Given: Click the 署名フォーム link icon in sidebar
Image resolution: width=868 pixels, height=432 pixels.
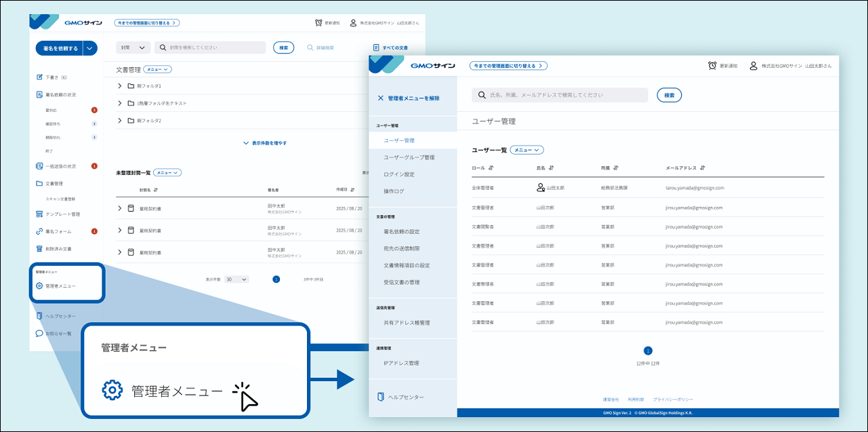Looking at the screenshot, I should coord(39,231).
